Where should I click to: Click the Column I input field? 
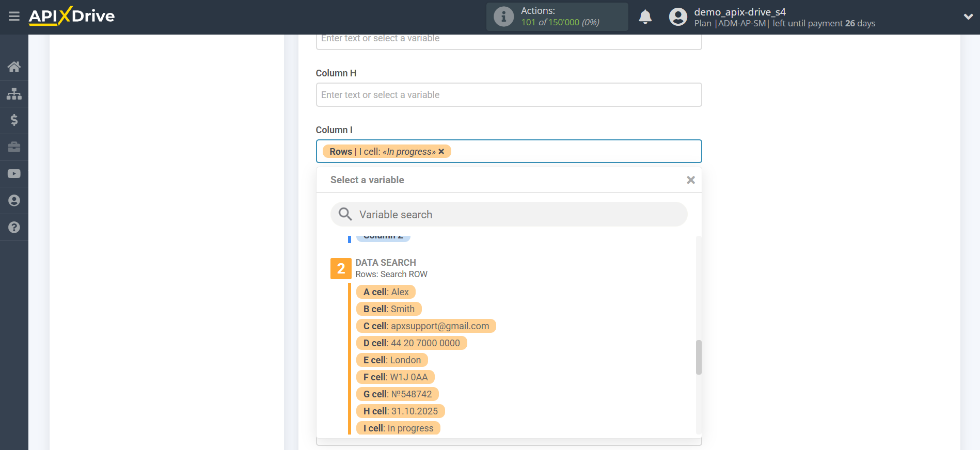(509, 151)
